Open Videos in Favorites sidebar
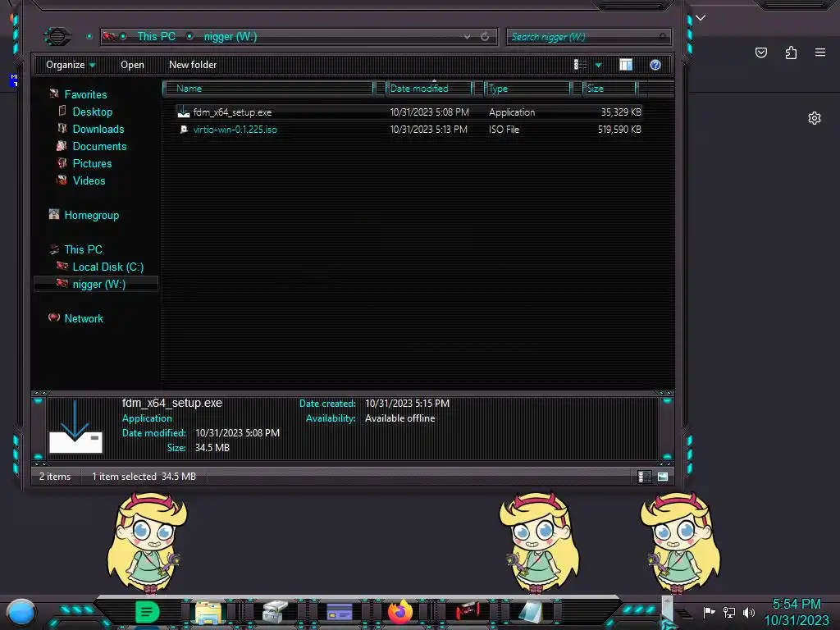 pos(89,180)
